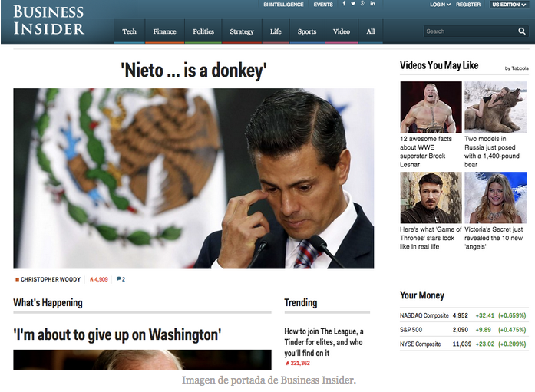The height and width of the screenshot is (392, 535).
Task: Open the Video section tab
Action: [342, 31]
